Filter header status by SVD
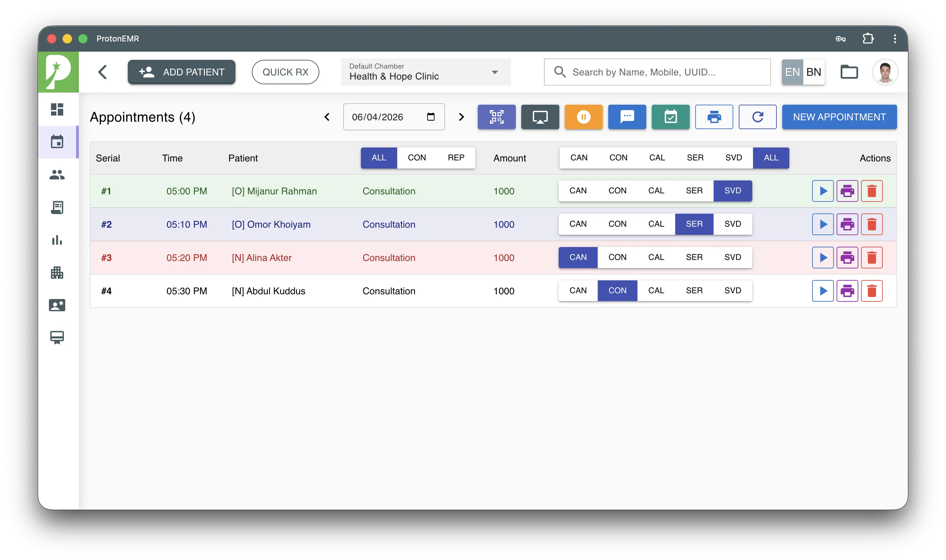The image size is (946, 560). pos(734,158)
